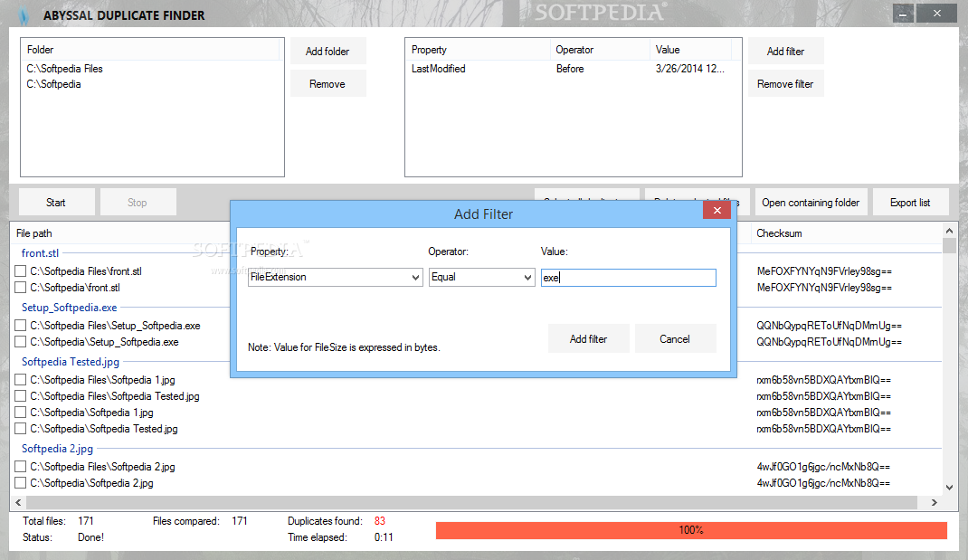Open the Operator dropdown showing Equal
The image size is (968, 560).
click(481, 277)
